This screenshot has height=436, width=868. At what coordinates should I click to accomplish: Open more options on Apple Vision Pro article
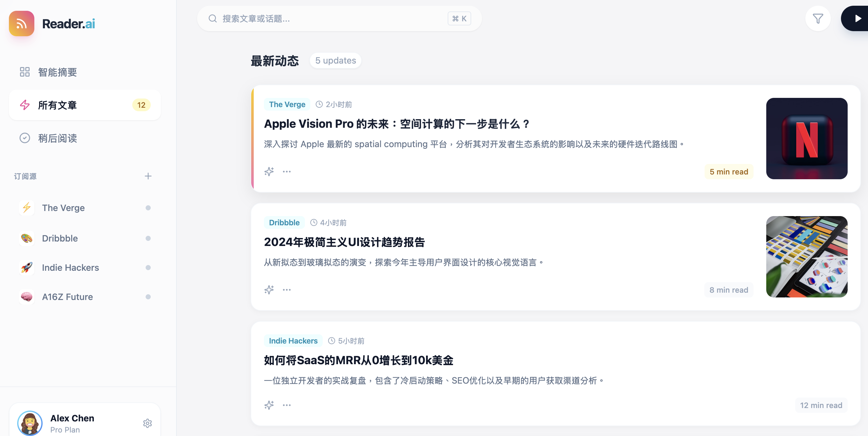pos(287,171)
